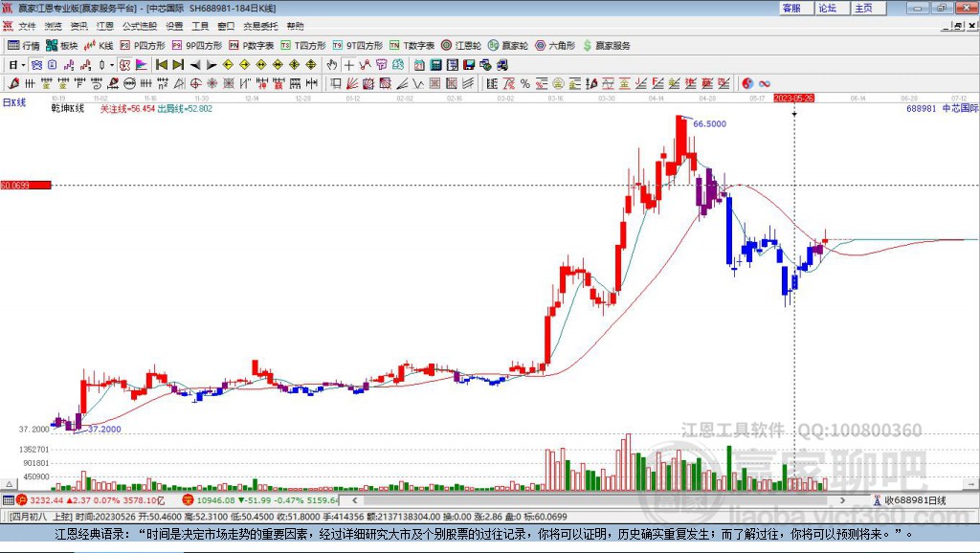Viewport: 980px width, 553px height.
Task: Select the hand pan tool
Action: [331, 65]
